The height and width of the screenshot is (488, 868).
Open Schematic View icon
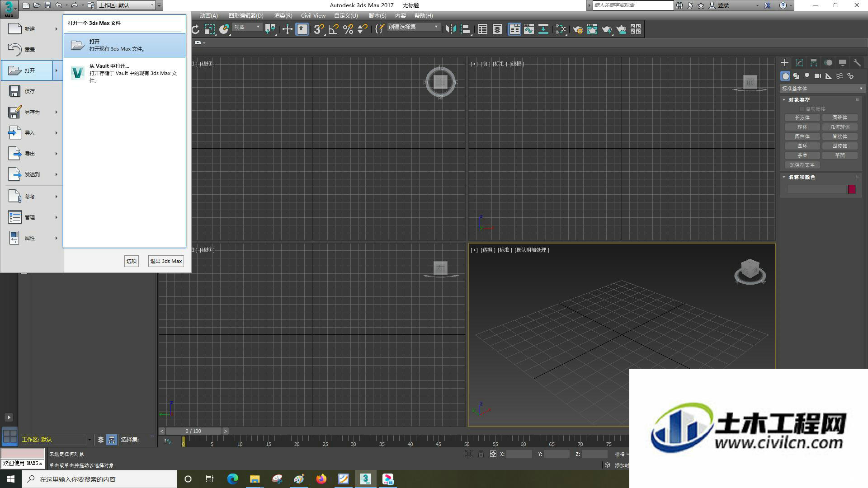(543, 29)
